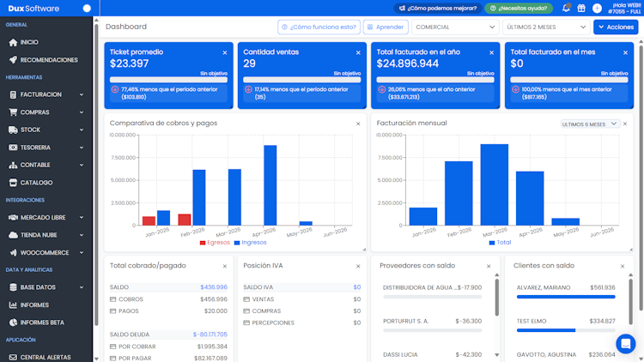Image resolution: width=644 pixels, height=362 pixels.
Task: Open the ÚLTIMOS 2 MESES period dropdown
Action: (546, 27)
